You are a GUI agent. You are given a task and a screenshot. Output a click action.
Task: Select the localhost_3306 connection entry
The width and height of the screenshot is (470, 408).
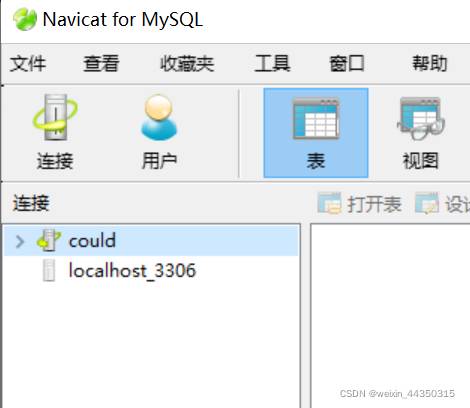click(x=151, y=271)
